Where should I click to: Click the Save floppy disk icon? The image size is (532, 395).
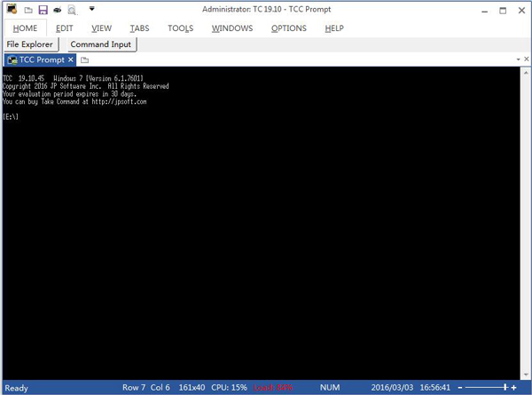43,11
